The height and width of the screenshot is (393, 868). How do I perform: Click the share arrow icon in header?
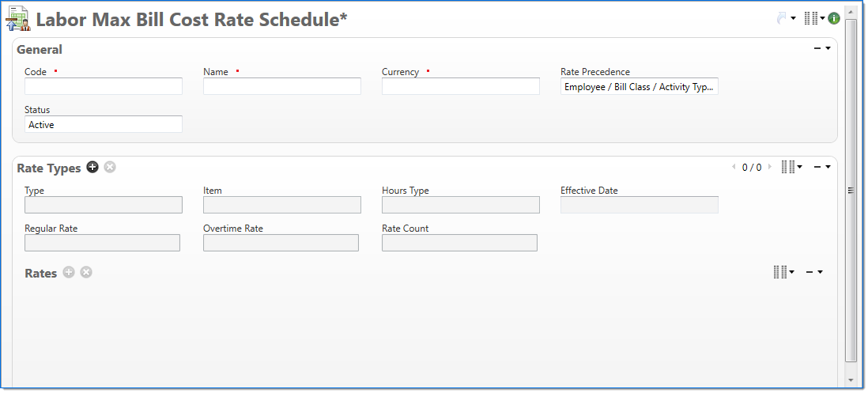pyautogui.click(x=784, y=18)
